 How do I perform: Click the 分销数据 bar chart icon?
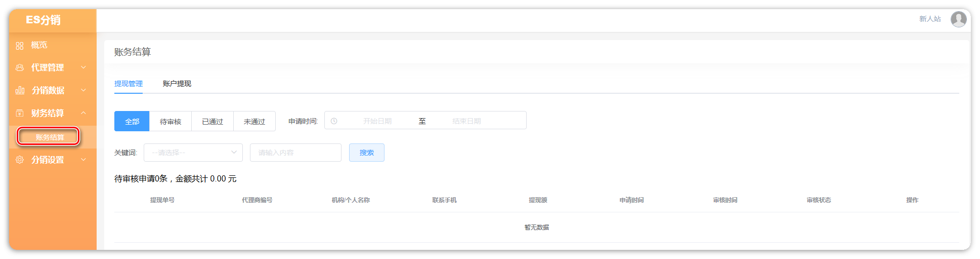click(20, 90)
